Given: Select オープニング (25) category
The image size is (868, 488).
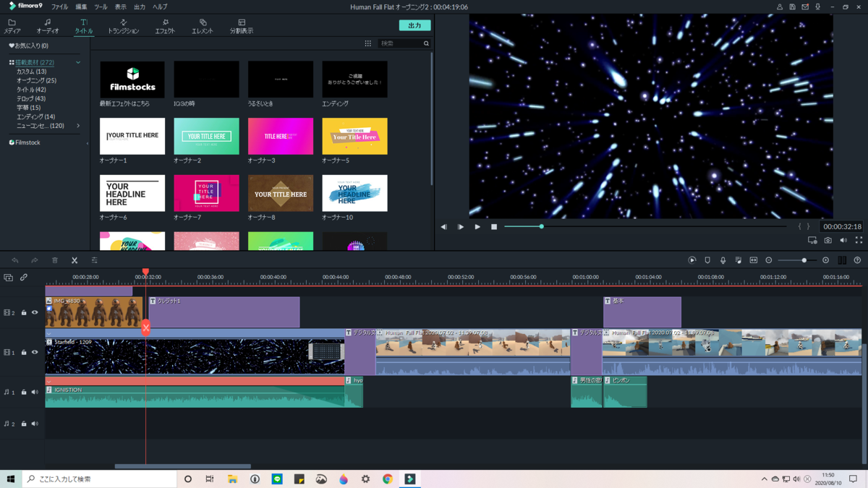Looking at the screenshot, I should click(36, 81).
